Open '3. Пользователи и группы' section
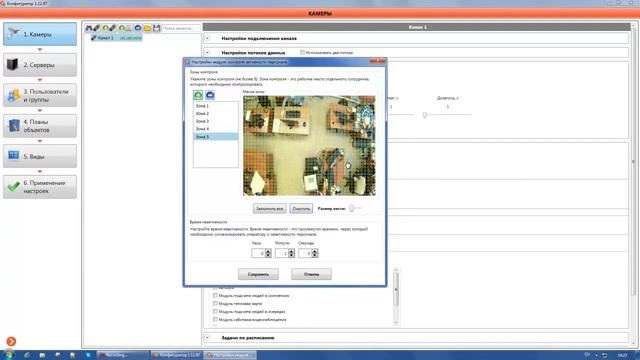 click(40, 96)
